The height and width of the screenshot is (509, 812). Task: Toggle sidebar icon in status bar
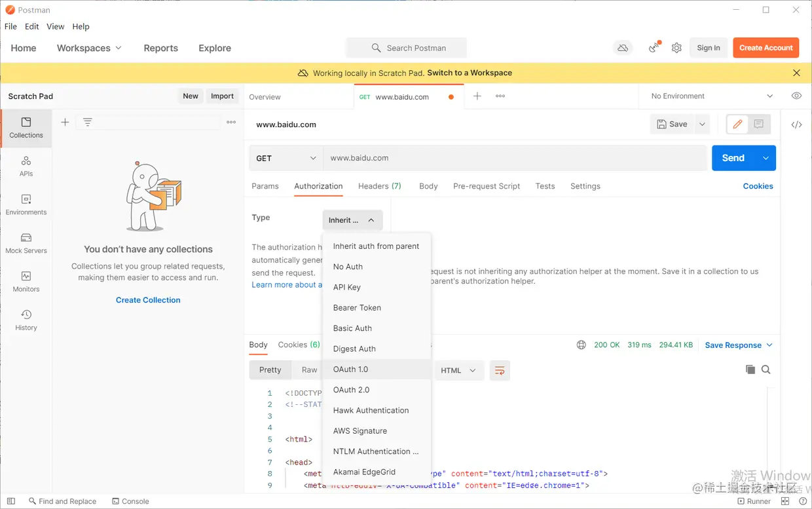[x=11, y=501]
